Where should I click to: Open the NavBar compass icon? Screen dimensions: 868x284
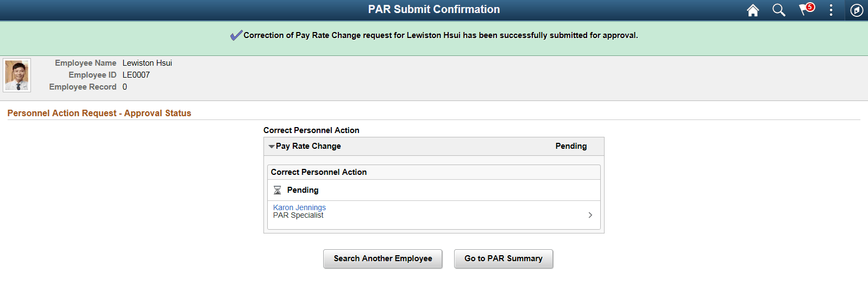click(x=857, y=10)
